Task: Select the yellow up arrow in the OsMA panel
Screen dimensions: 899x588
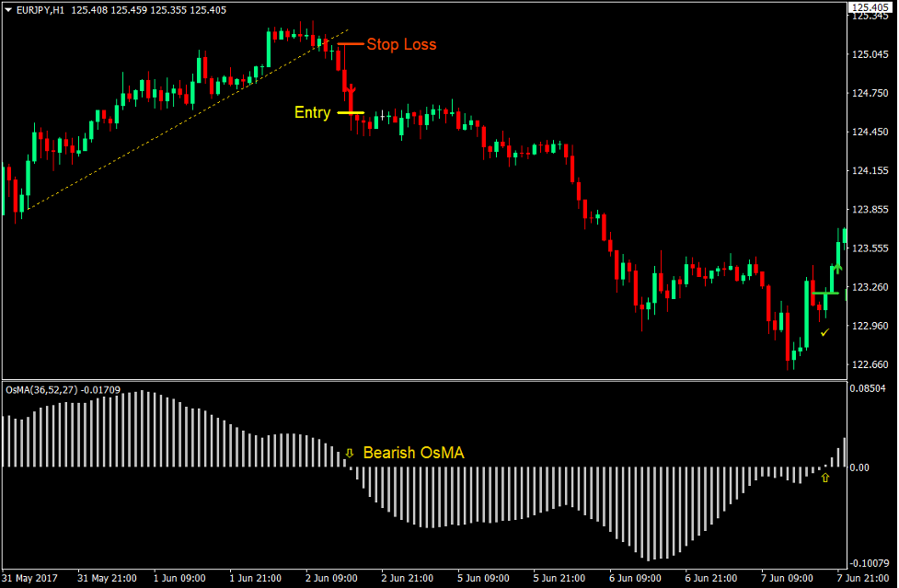Action: click(x=825, y=478)
